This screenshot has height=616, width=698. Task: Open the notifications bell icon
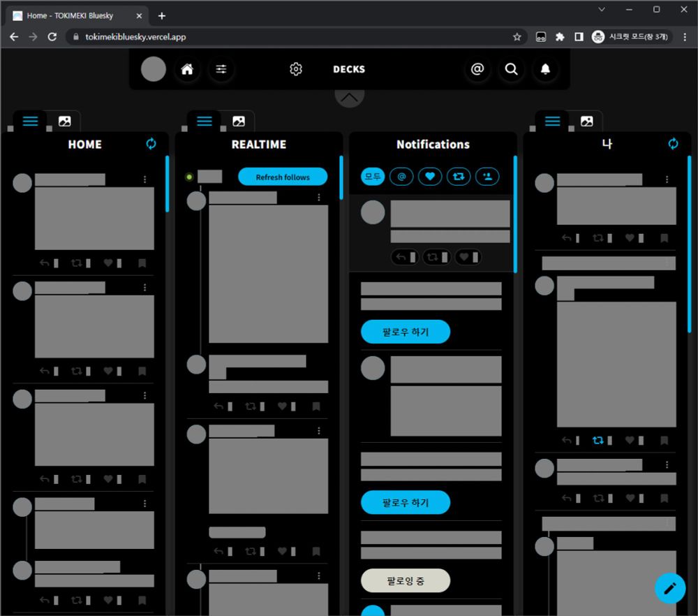[545, 69]
